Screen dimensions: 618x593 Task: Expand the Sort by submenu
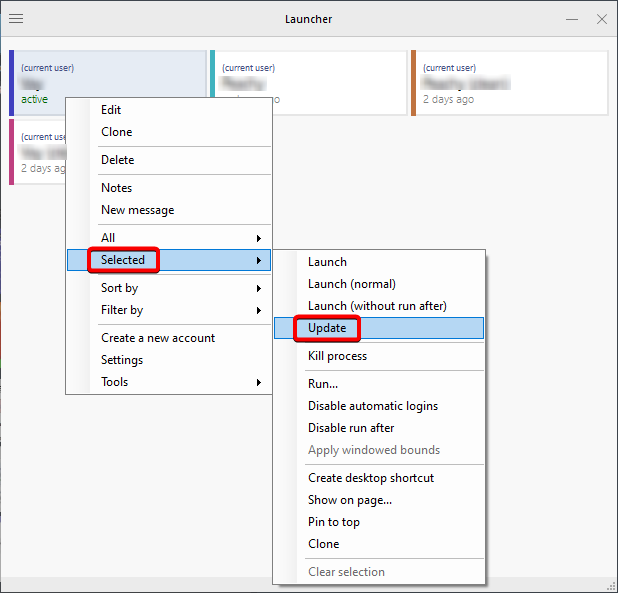169,288
